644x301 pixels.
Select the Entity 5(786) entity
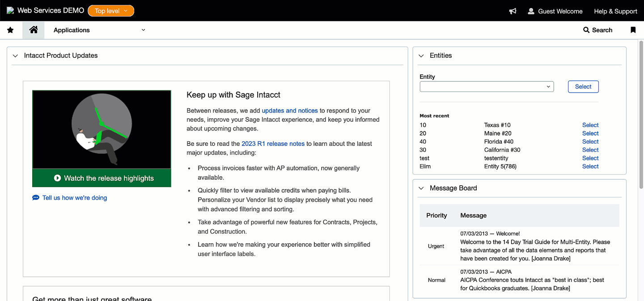pos(590,166)
